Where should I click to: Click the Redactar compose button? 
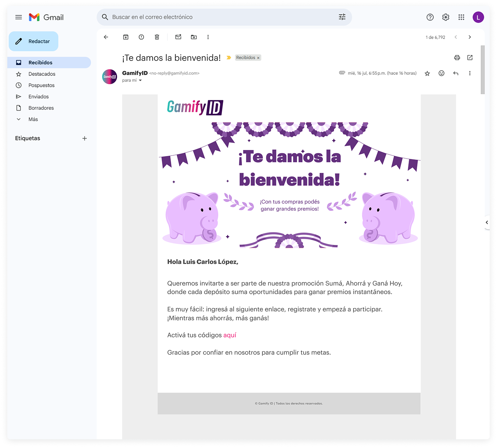(34, 41)
